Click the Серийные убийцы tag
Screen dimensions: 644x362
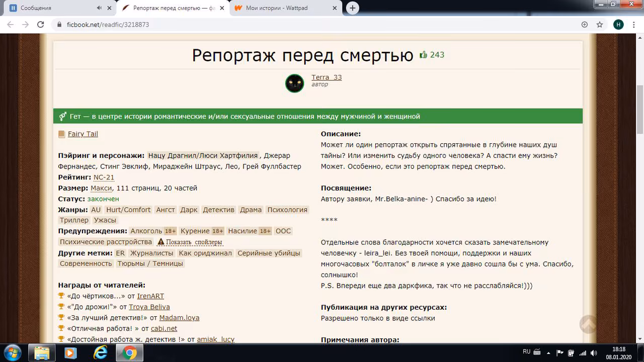click(x=269, y=253)
